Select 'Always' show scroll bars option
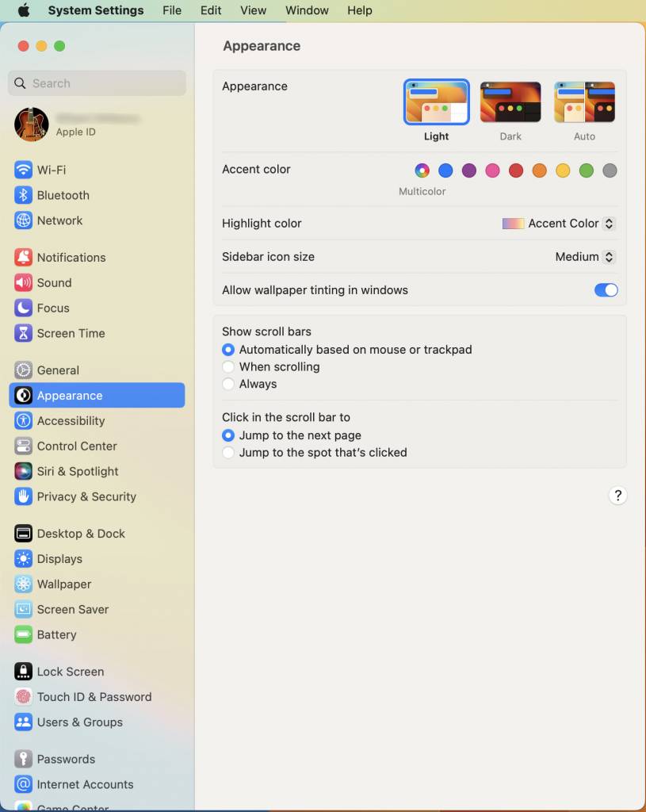Viewport: 646px width, 812px height. (x=228, y=384)
